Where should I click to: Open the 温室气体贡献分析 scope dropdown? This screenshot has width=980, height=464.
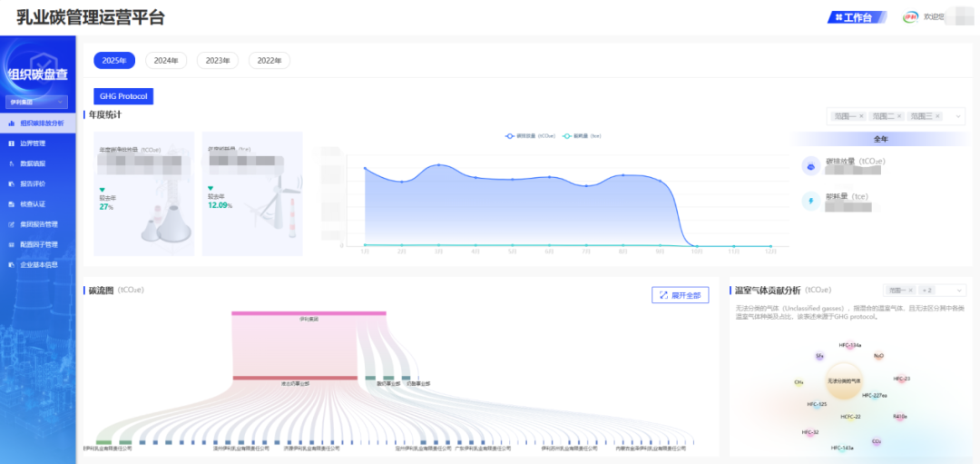click(x=960, y=291)
